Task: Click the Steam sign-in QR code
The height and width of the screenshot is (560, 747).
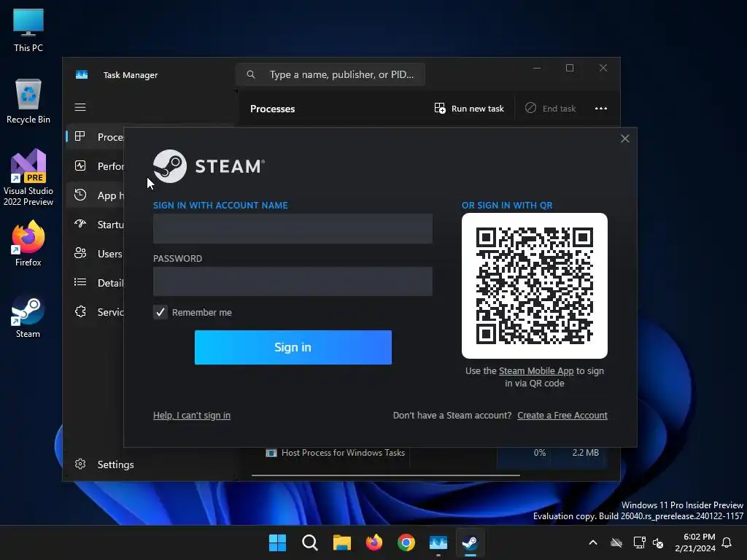Action: pos(535,286)
